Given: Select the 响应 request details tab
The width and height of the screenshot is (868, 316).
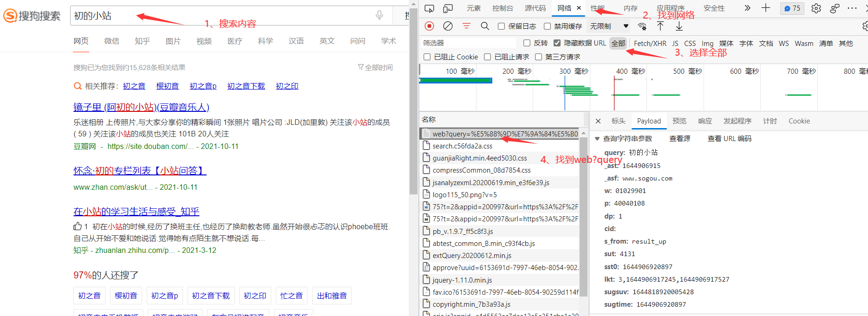Looking at the screenshot, I should [x=705, y=121].
